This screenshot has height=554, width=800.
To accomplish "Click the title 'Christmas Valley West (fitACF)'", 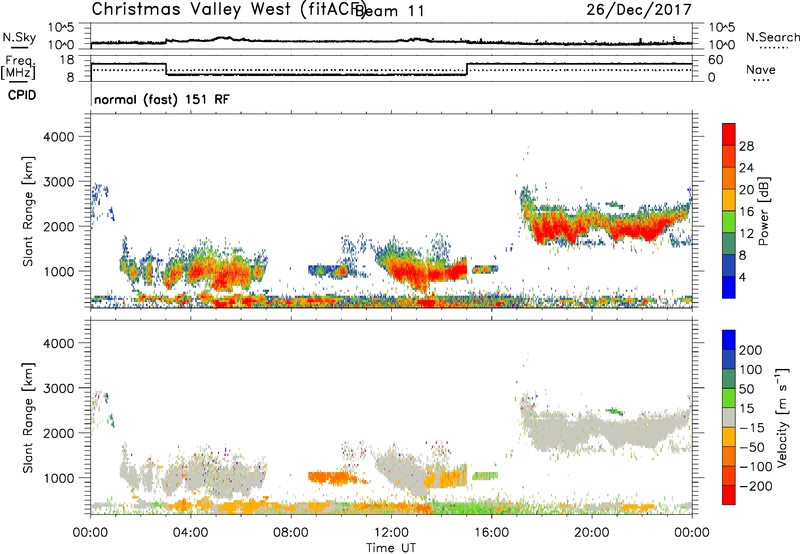I will [229, 10].
